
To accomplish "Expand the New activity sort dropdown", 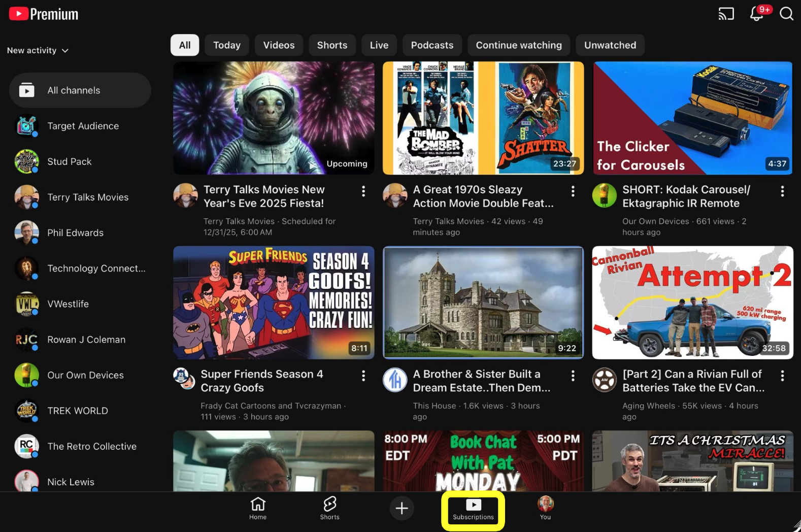I will pos(38,50).
